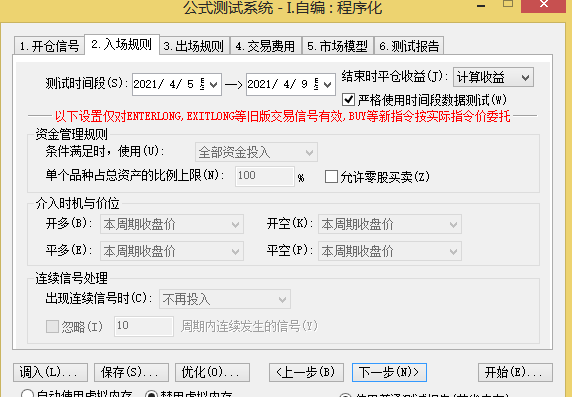This screenshot has width=572, height=397.
Task: Open the 5.市场模型 tab
Action: (338, 46)
